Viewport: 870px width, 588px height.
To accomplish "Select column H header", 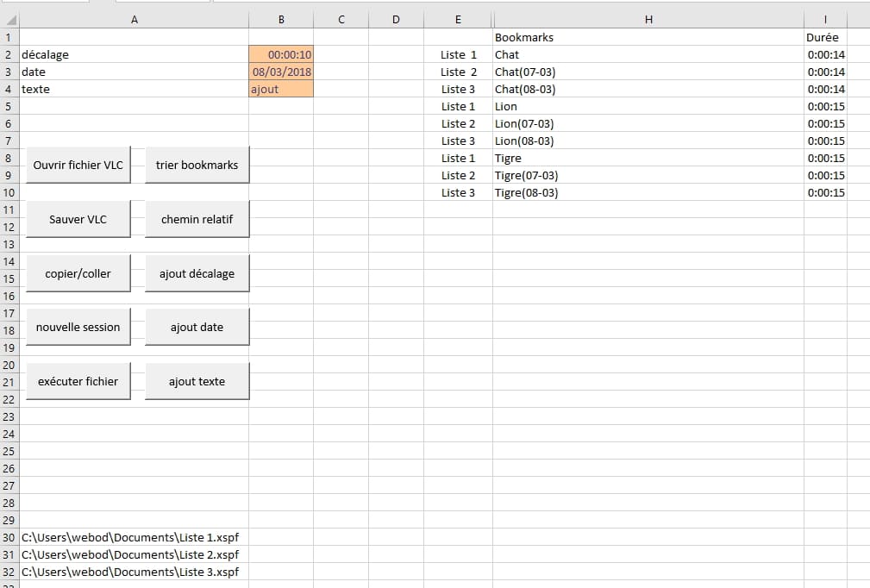I will tap(648, 20).
